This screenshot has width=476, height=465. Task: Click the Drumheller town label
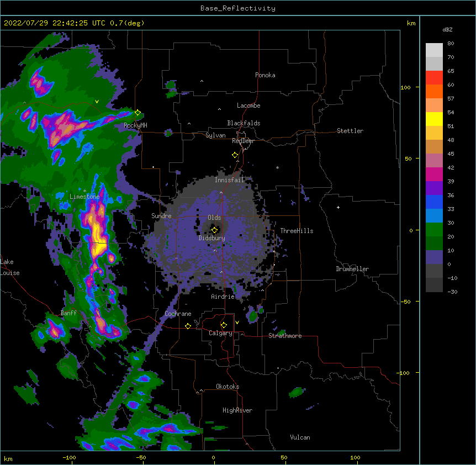point(352,269)
